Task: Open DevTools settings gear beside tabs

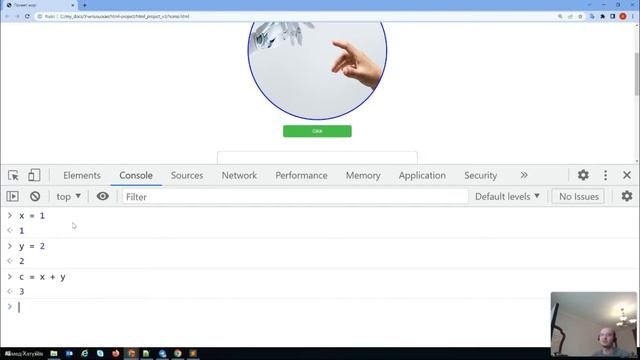Action: tap(583, 175)
